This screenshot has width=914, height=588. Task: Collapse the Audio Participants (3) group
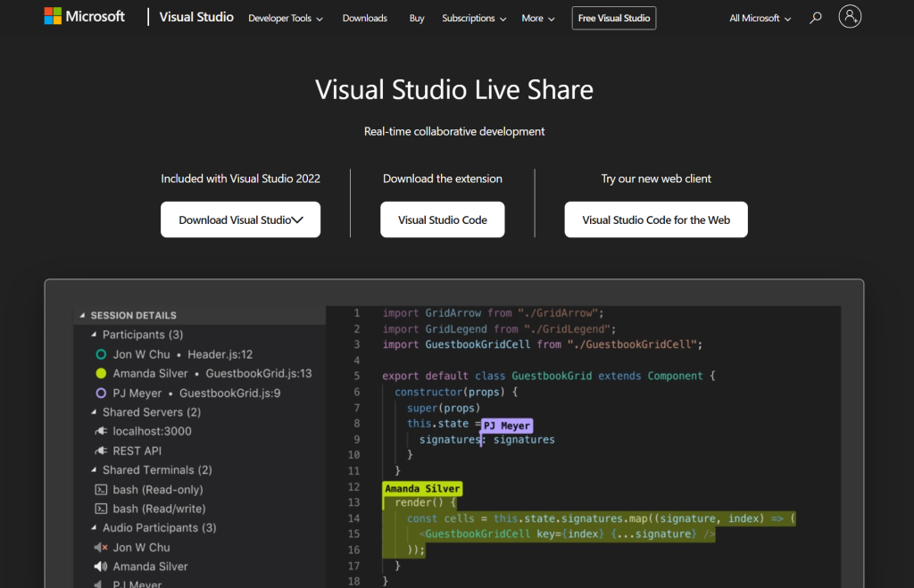click(x=94, y=528)
